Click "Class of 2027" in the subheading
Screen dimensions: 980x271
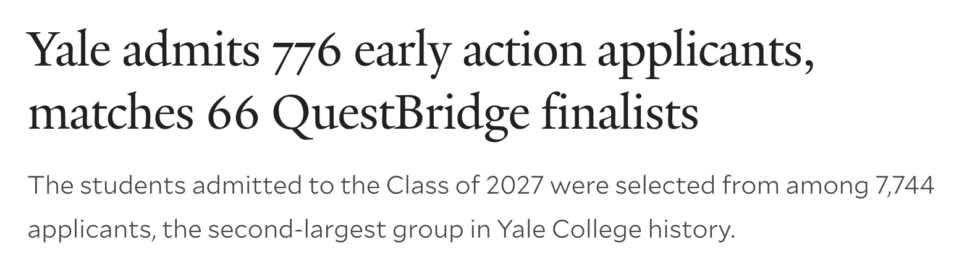(x=464, y=186)
